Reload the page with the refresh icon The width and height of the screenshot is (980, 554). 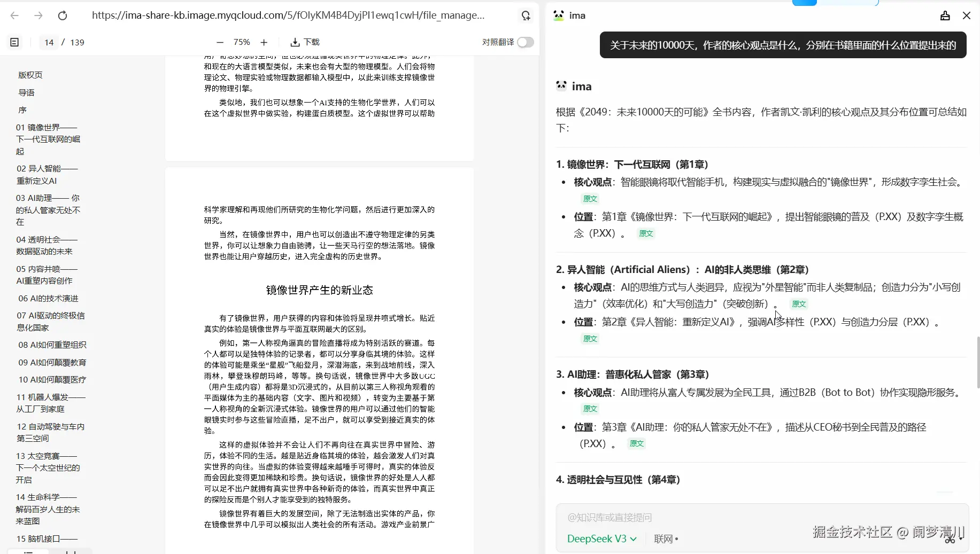[x=63, y=15]
